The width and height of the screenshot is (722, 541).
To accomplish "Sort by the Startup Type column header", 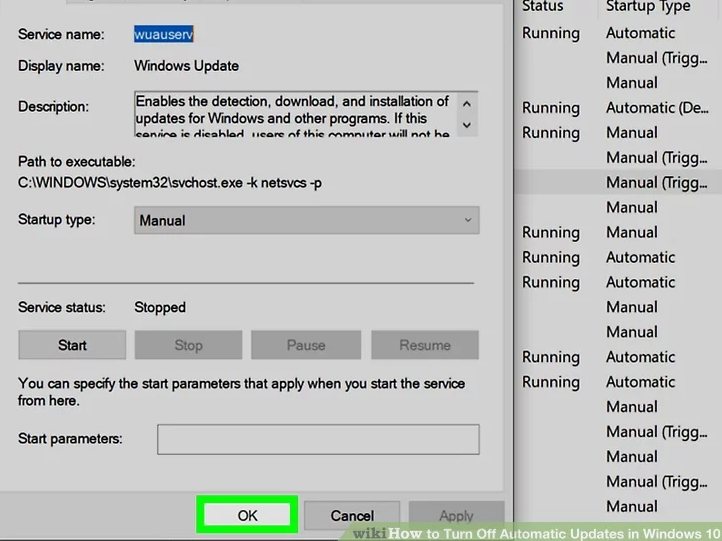I will pyautogui.click(x=647, y=7).
